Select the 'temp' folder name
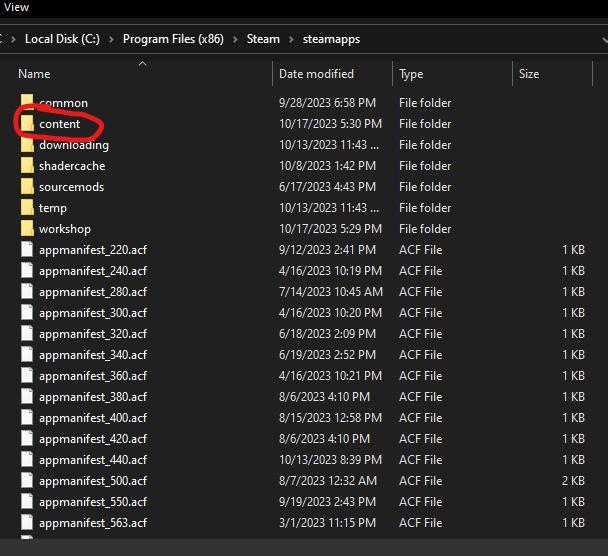 [x=53, y=208]
